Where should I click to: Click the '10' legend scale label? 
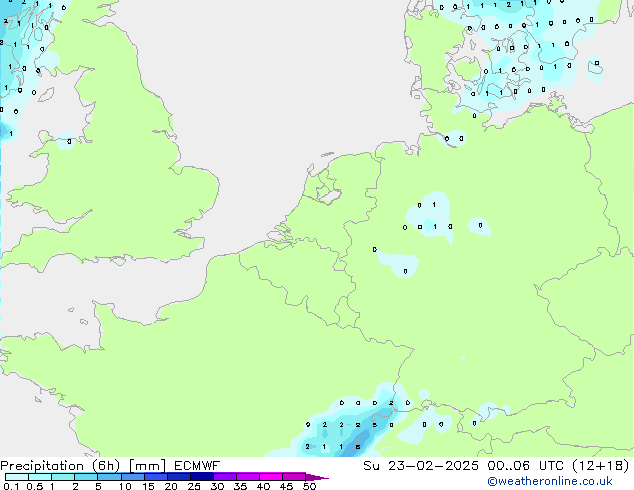[x=125, y=486]
